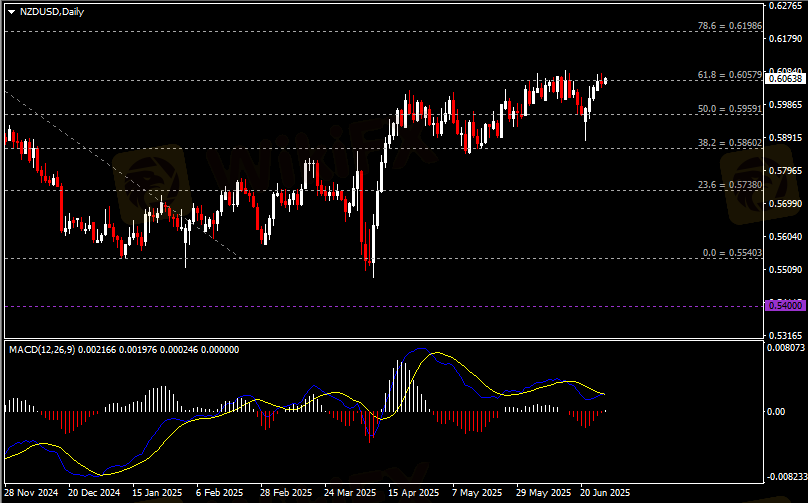Select the 20 Jun 2025 date marker

[605, 493]
